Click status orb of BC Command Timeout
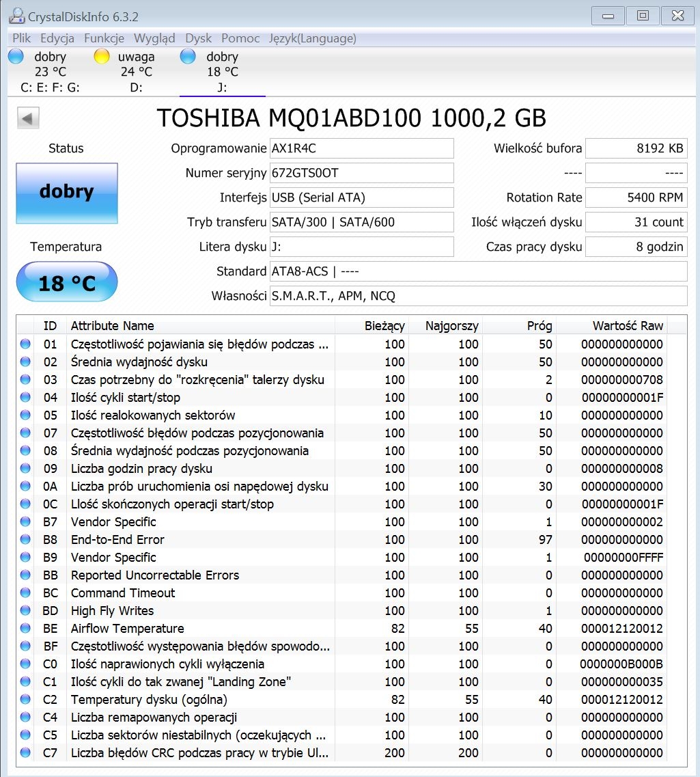700x777 pixels. click(25, 592)
